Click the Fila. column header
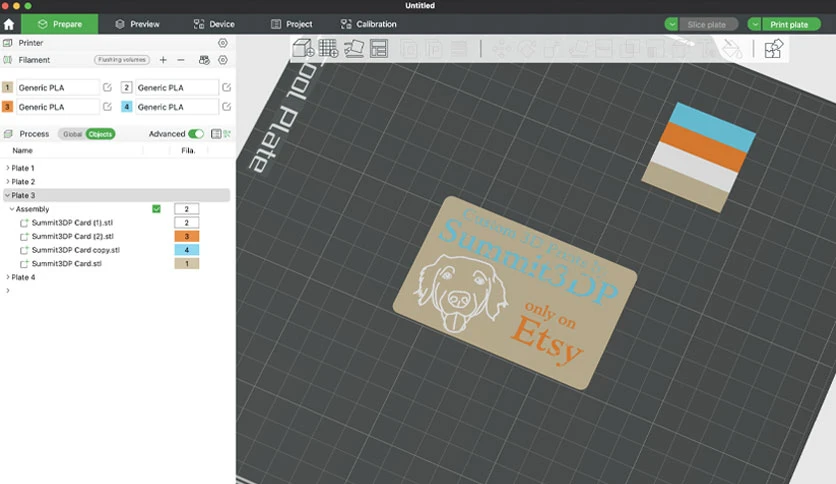This screenshot has width=836, height=484. [188, 151]
